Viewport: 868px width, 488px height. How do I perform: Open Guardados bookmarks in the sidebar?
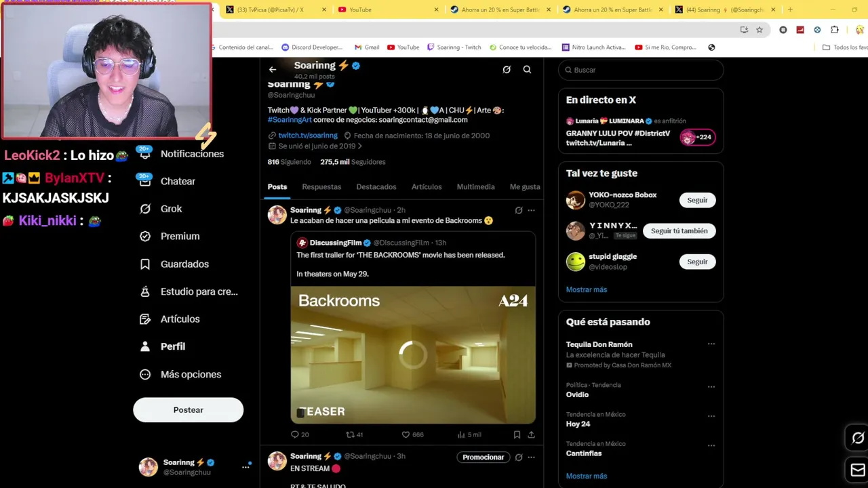174,264
